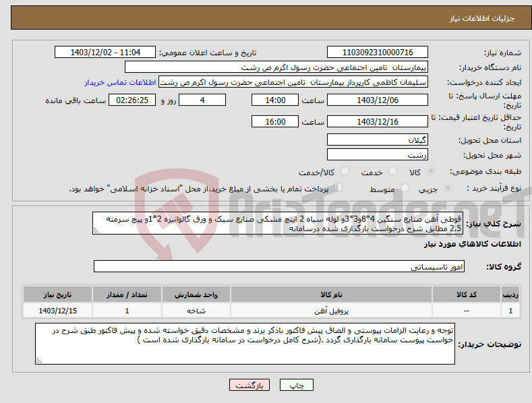
Task: Toggle the Islamic treasury payment checkbox
Action: pyautogui.click(x=338, y=187)
